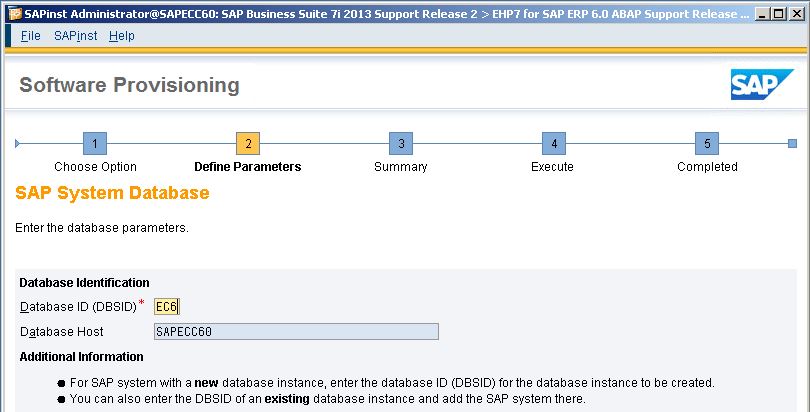Viewport: 810px width, 412px height.
Task: Click the SAP logo
Action: tap(761, 84)
